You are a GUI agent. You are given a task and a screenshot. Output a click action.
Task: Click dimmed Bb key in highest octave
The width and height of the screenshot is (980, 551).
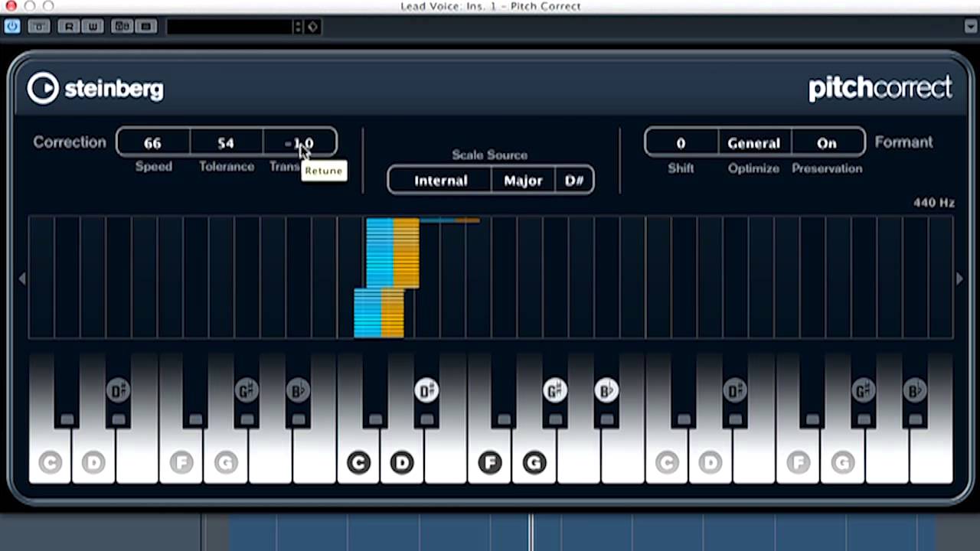click(915, 391)
